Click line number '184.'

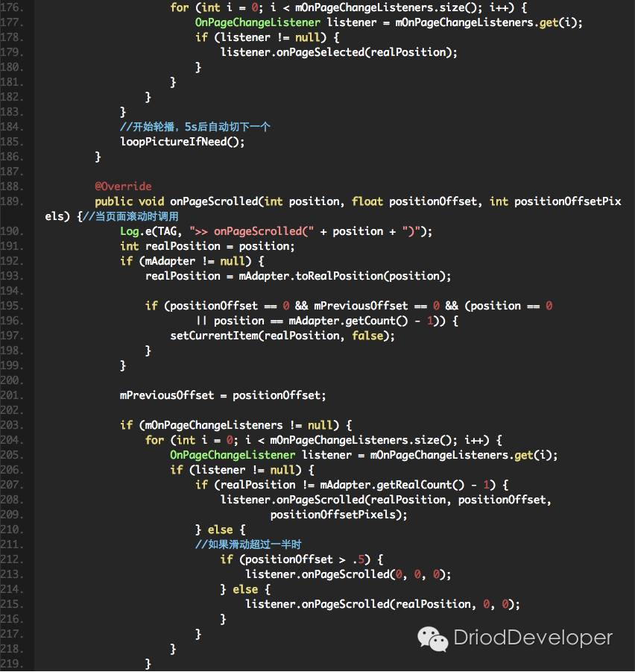[x=12, y=127]
